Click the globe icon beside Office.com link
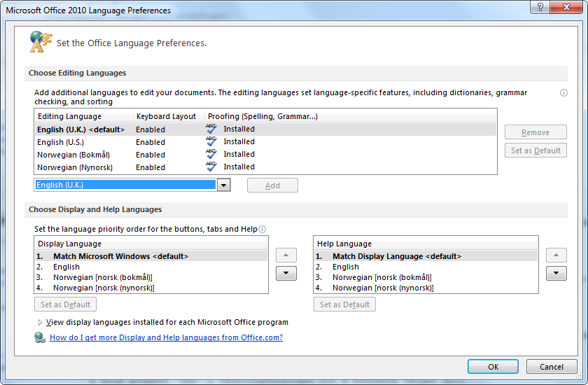588x385 pixels. pyautogui.click(x=40, y=337)
